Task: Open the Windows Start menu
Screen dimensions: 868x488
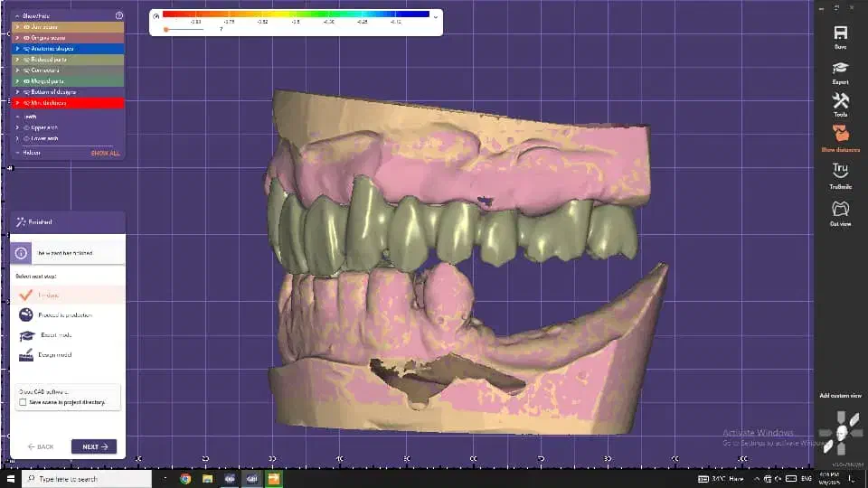Action: coord(10,479)
